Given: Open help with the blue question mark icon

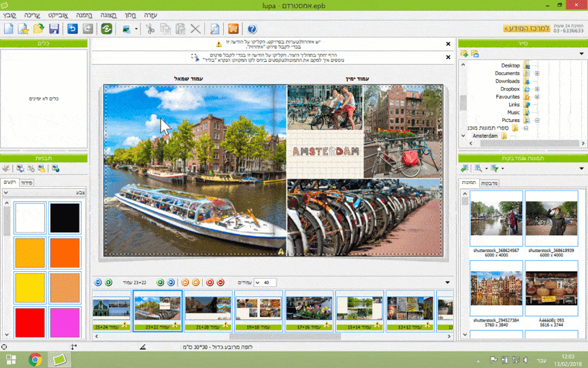Looking at the screenshot, I should pyautogui.click(x=252, y=29).
